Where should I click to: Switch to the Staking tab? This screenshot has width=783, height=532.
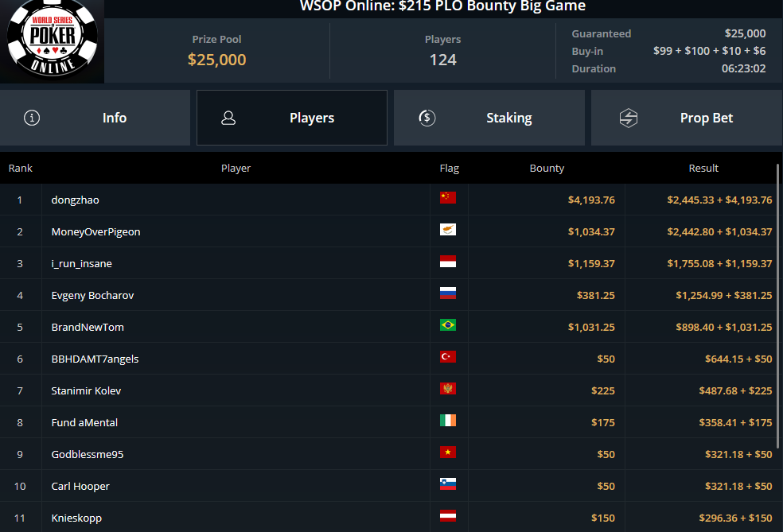(489, 118)
